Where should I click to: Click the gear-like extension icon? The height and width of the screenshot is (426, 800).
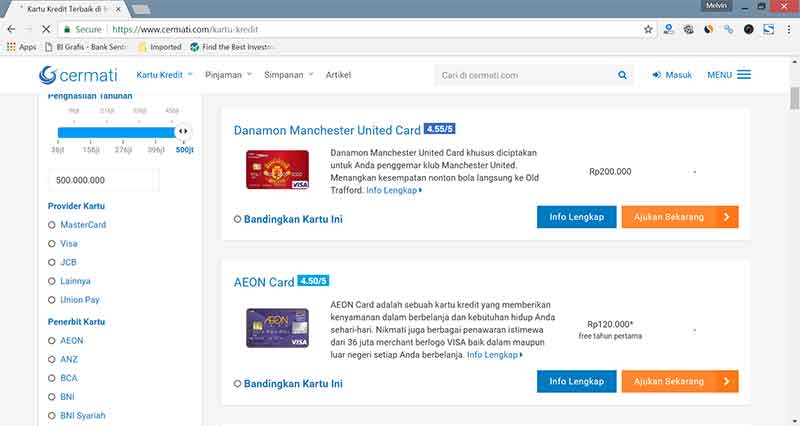(688, 30)
